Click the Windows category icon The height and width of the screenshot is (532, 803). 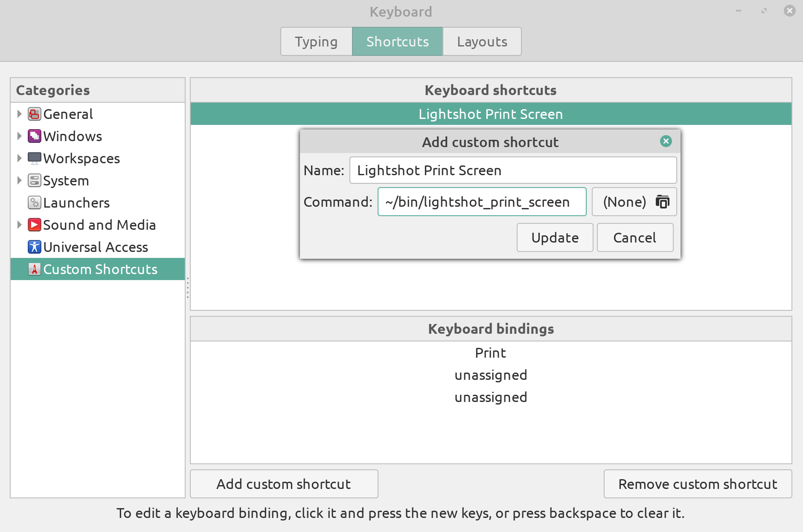35,136
